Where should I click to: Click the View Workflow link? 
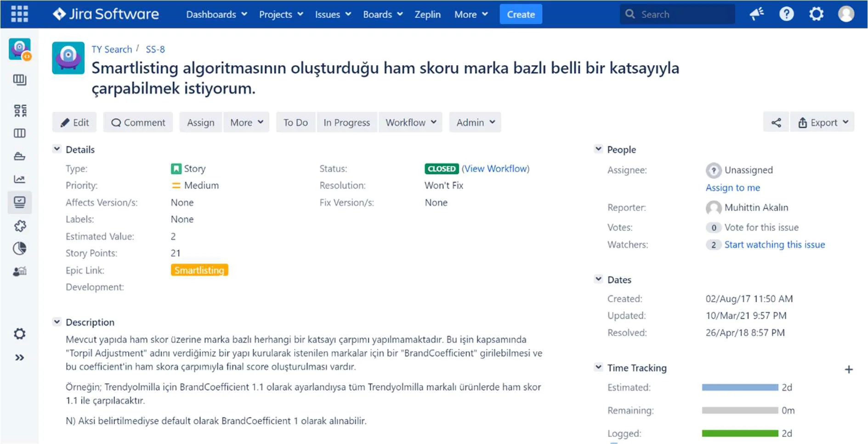coord(495,169)
